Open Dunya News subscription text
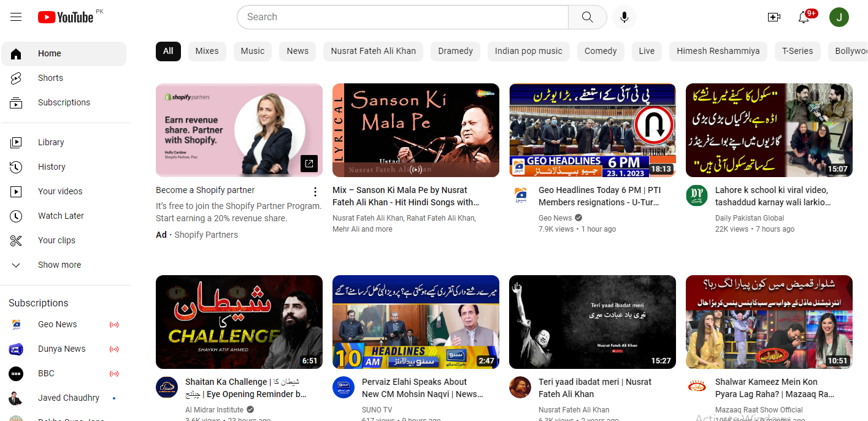The image size is (868, 421). click(62, 349)
